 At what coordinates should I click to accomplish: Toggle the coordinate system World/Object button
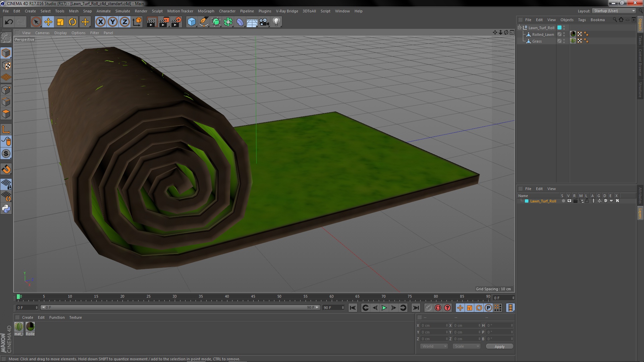(x=137, y=22)
